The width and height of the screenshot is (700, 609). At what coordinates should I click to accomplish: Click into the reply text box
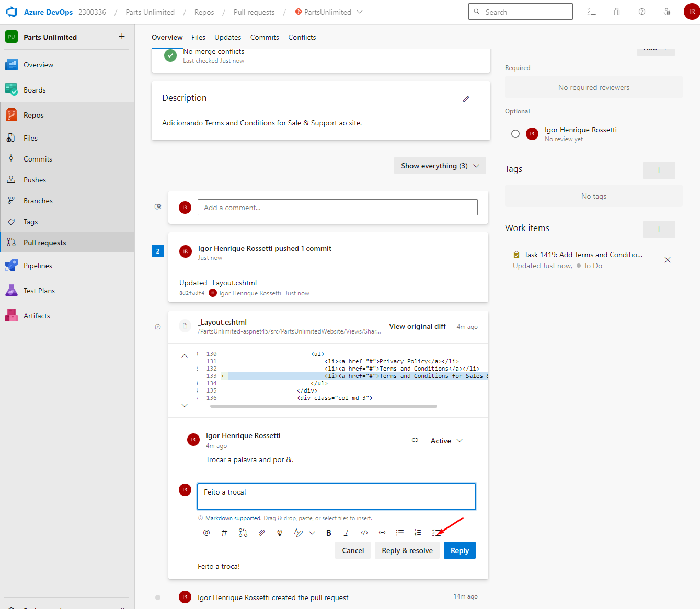click(337, 496)
